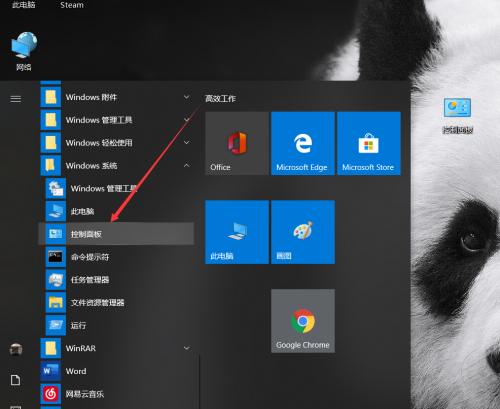500x409 pixels.
Task: Expand the Windows 附件 chevron
Action: point(187,97)
